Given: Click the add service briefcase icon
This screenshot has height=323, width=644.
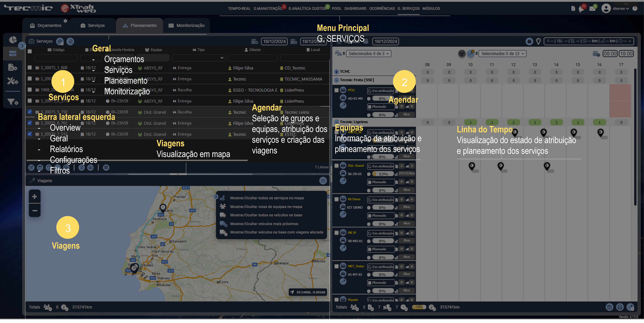Looking at the screenshot, I should coord(60,41).
